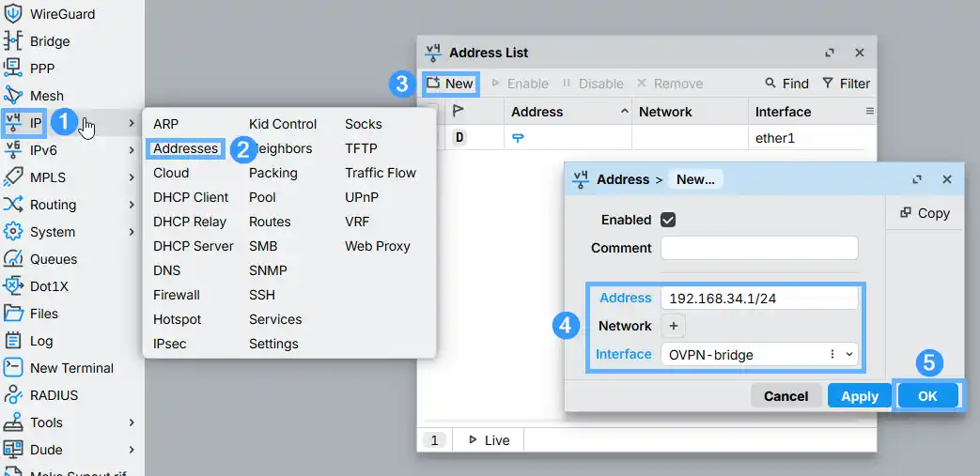Toggle the Enabled checkbox
980x476 pixels.
click(668, 220)
